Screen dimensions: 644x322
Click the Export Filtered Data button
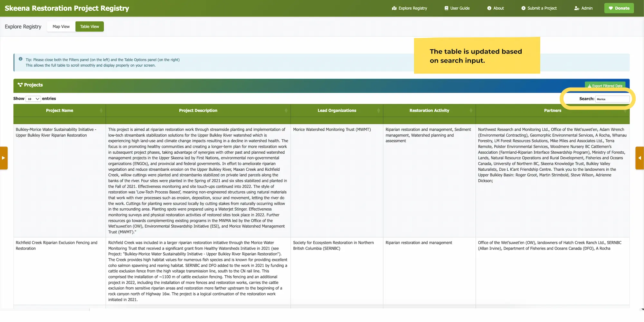click(x=605, y=86)
